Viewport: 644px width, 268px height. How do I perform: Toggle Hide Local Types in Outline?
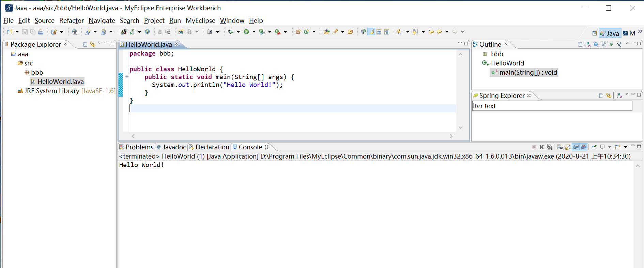coord(619,44)
